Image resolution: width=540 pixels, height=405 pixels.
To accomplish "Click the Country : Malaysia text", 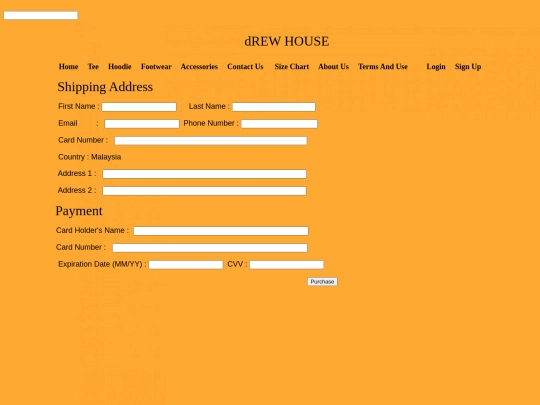I will pos(90,157).
